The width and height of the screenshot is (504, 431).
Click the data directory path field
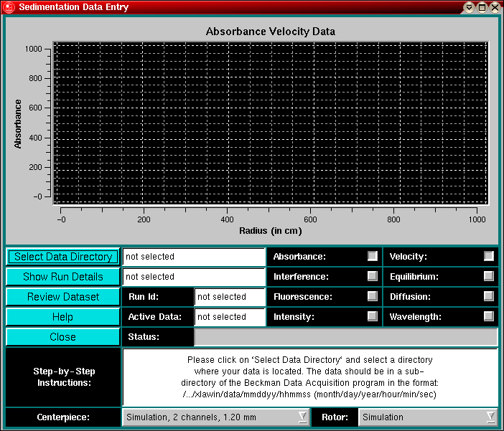point(194,257)
